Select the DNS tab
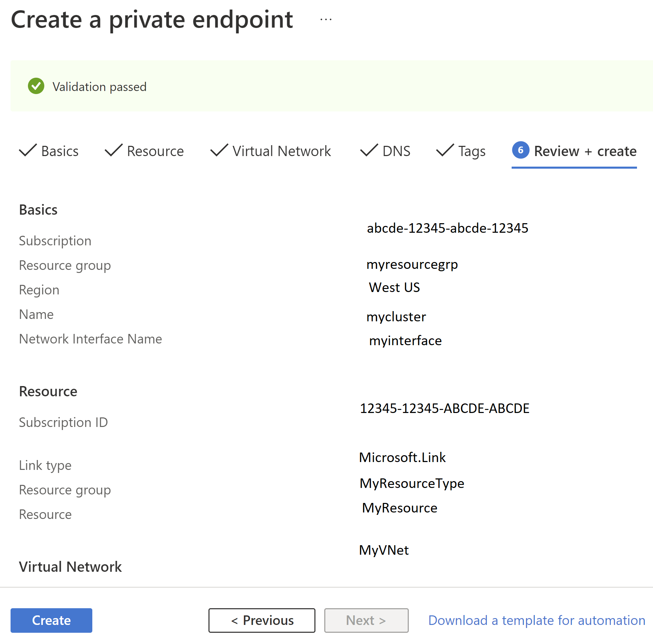The image size is (653, 644). (396, 151)
